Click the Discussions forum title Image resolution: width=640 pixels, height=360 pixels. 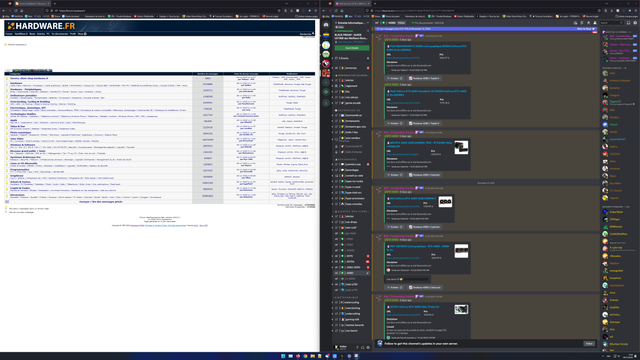pyautogui.click(x=17, y=195)
